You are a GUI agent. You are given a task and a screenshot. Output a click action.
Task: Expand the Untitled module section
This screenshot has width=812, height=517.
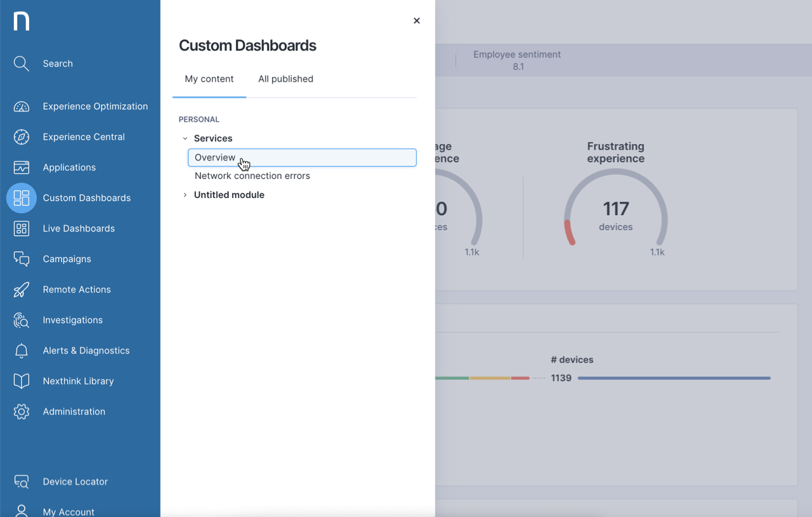click(x=185, y=195)
